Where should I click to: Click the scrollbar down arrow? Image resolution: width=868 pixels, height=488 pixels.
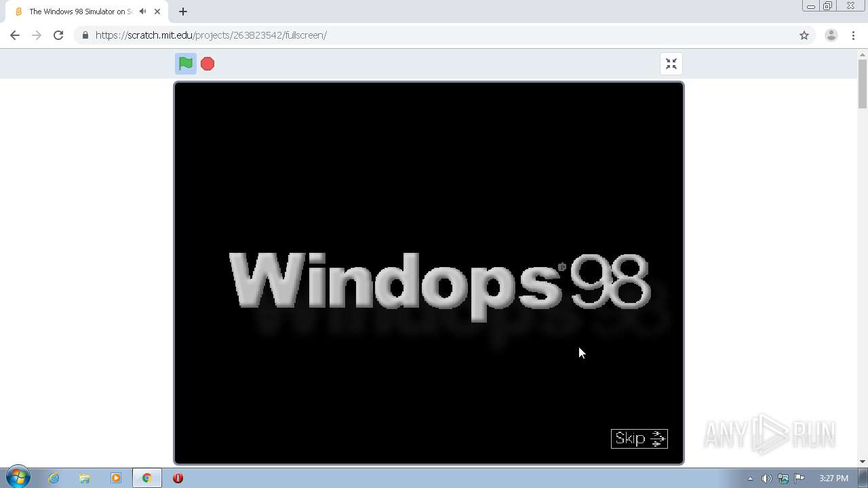click(x=863, y=462)
